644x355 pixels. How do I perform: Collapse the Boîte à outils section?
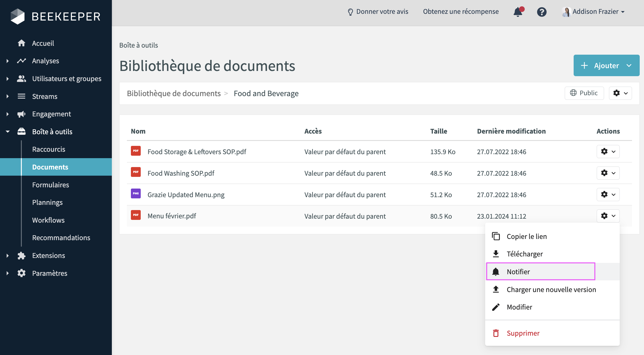click(x=8, y=132)
